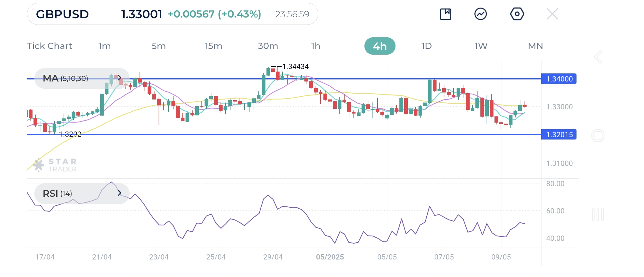Tap the rounded square icon

pyautogui.click(x=598, y=136)
